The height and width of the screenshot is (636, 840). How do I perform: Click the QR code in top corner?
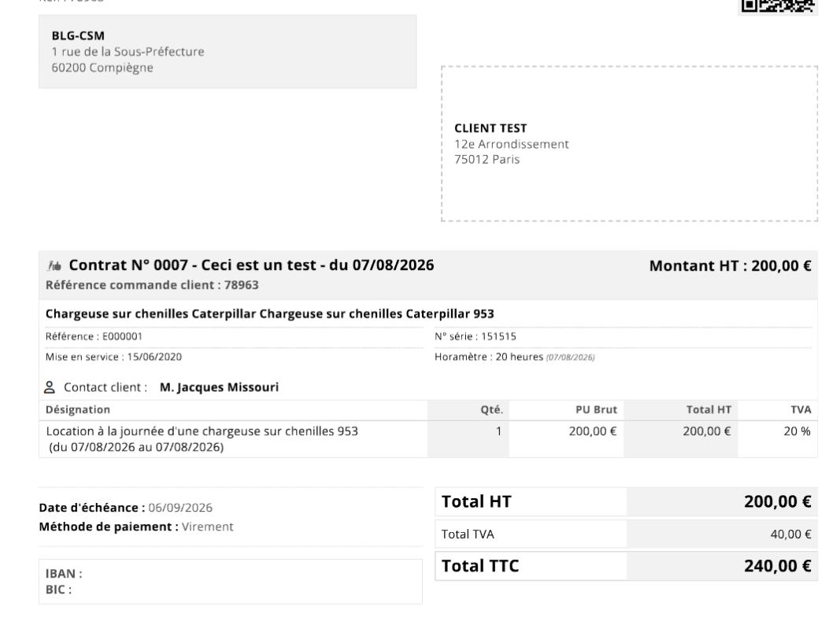pos(778,6)
